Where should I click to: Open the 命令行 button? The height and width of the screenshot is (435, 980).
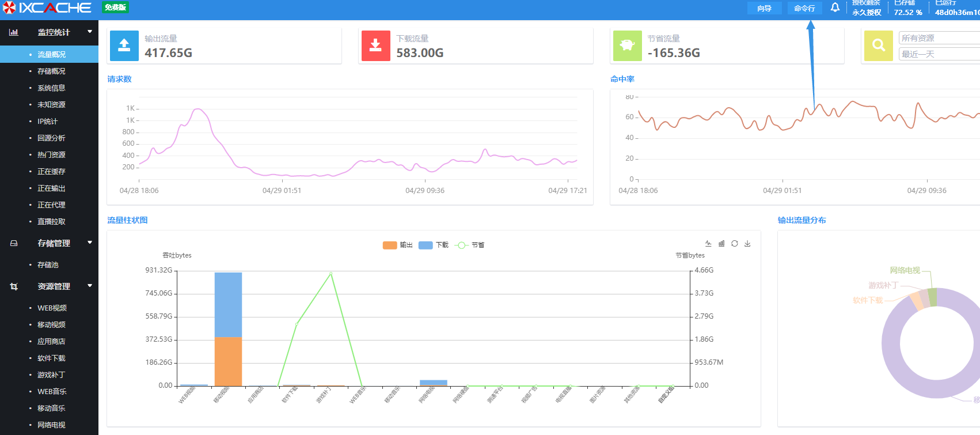804,8
